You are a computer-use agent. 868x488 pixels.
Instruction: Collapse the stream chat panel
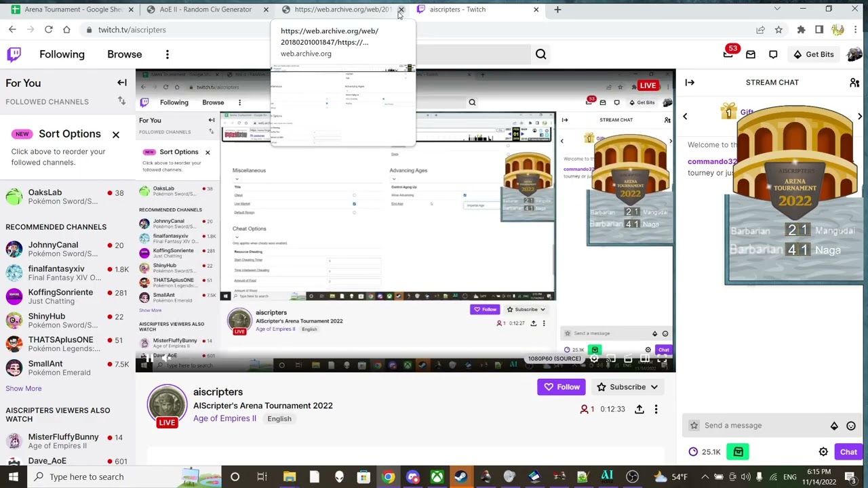click(x=690, y=82)
